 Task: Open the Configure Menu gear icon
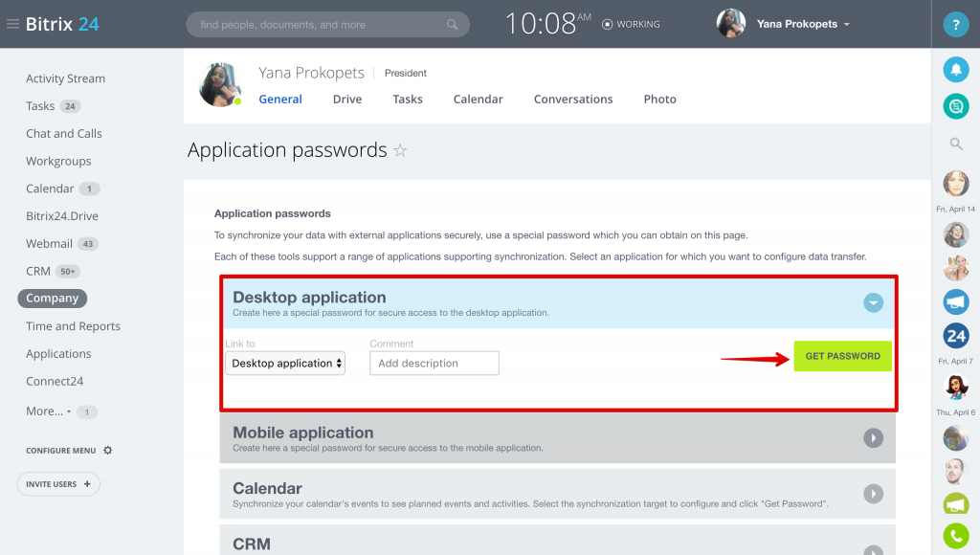click(x=107, y=450)
